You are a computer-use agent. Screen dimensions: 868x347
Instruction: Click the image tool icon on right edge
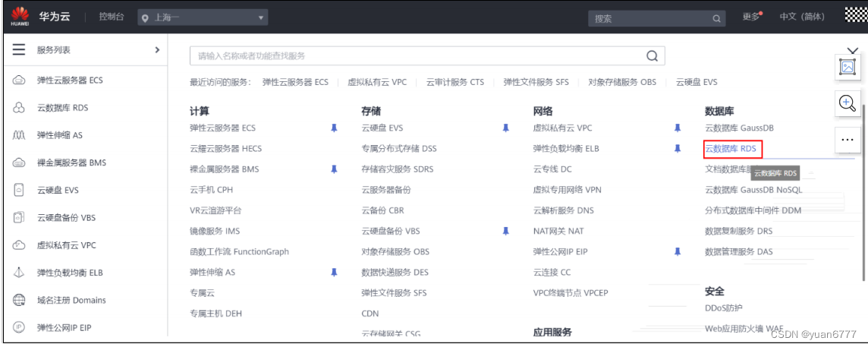tap(847, 68)
